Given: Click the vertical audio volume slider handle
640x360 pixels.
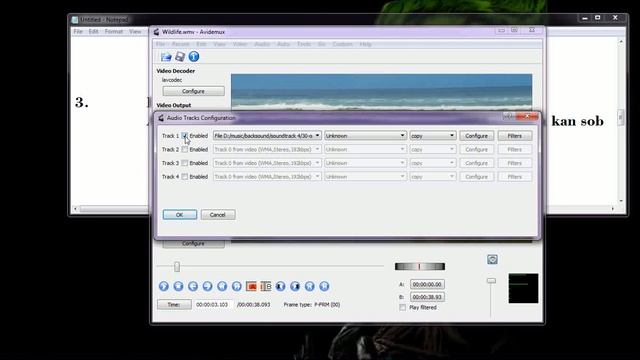Looking at the screenshot, I should (491, 281).
